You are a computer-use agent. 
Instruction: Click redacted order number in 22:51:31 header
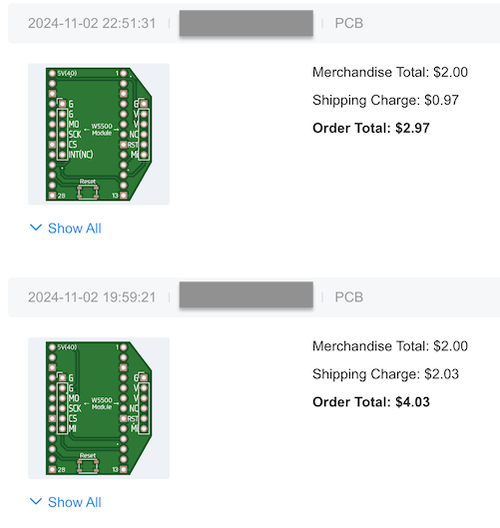246,23
